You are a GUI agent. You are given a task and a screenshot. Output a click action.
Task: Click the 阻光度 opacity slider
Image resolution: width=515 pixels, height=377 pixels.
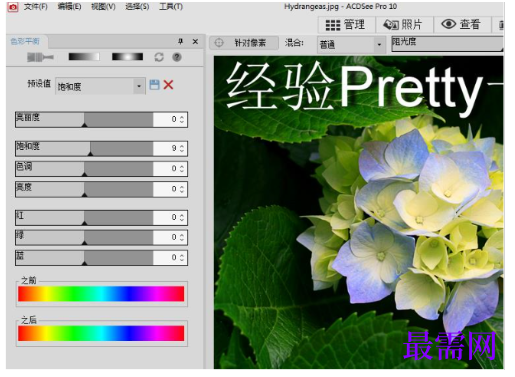[x=447, y=44]
